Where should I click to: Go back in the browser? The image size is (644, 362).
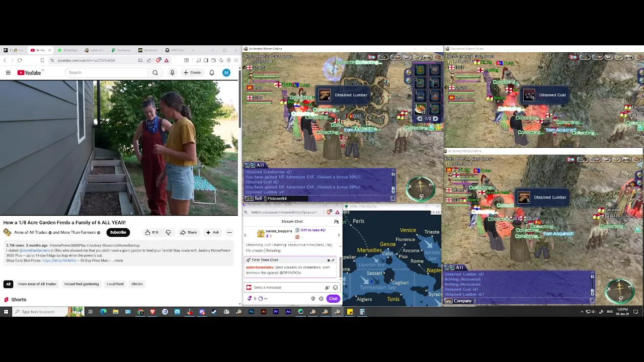tap(5, 60)
